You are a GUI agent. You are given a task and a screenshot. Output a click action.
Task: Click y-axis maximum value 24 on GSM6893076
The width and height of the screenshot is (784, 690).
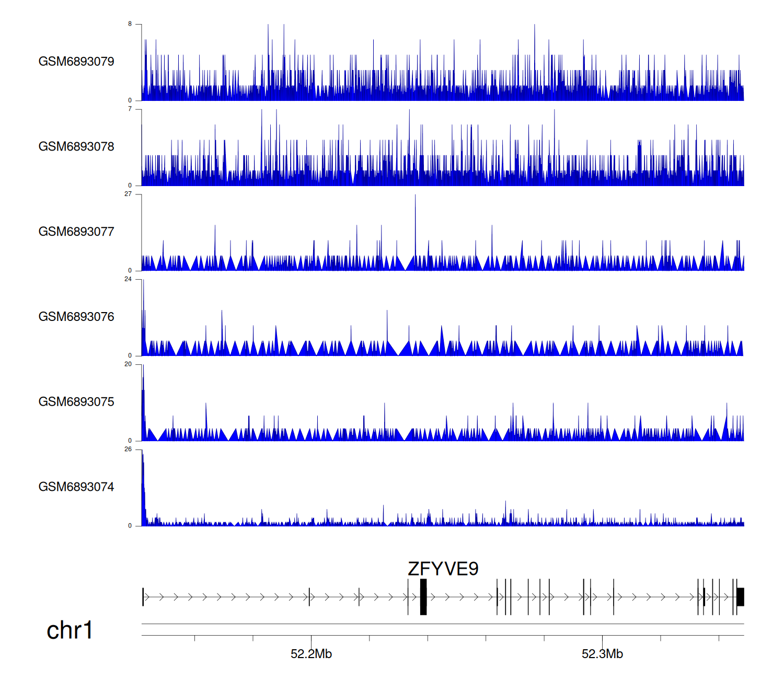click(x=128, y=279)
